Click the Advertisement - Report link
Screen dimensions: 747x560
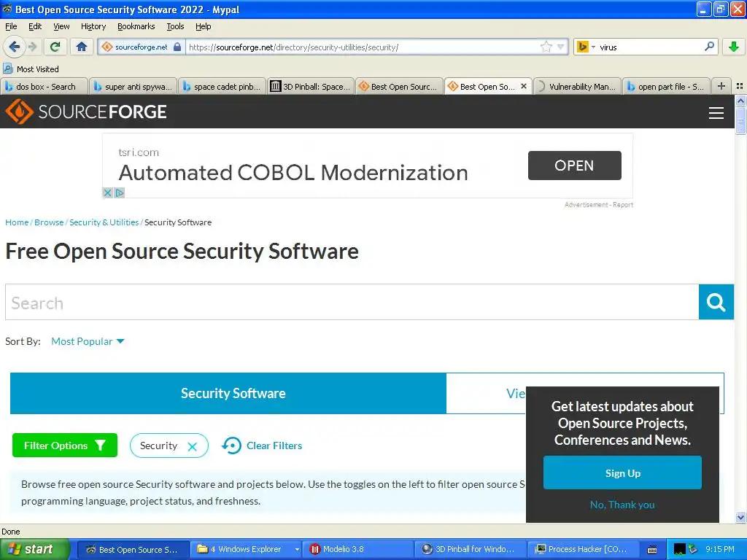[599, 205]
